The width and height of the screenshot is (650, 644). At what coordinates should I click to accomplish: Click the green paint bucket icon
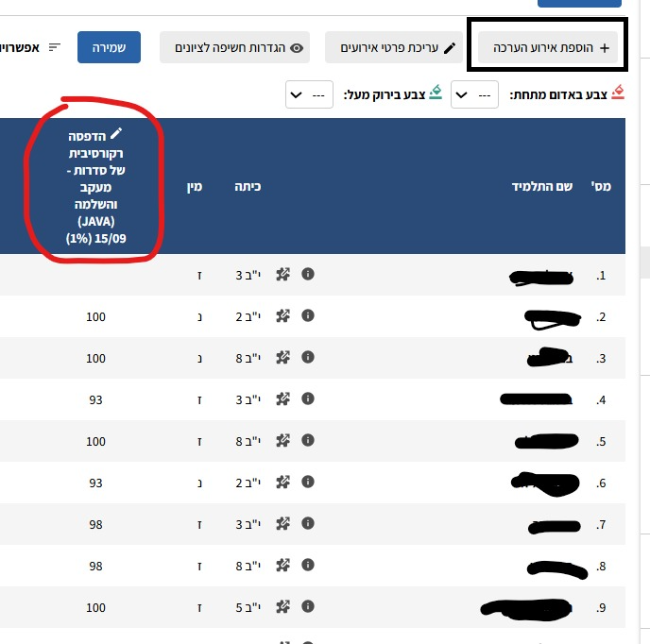click(436, 93)
